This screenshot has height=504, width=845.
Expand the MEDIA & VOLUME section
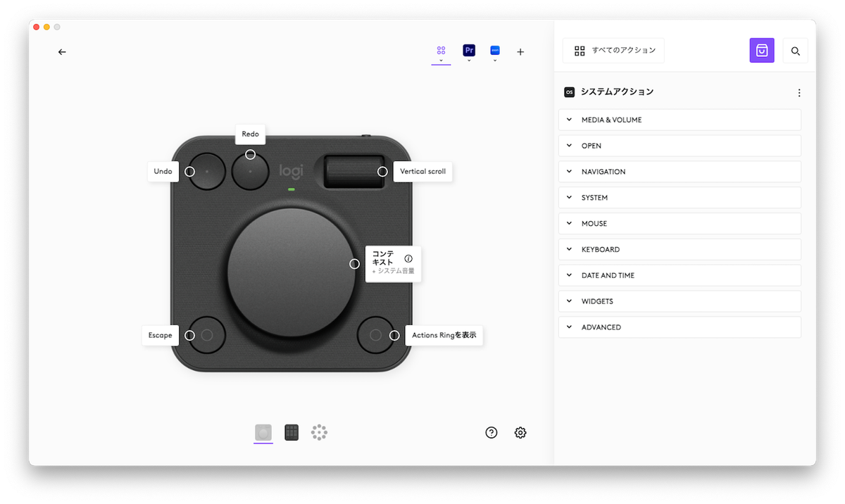click(680, 120)
